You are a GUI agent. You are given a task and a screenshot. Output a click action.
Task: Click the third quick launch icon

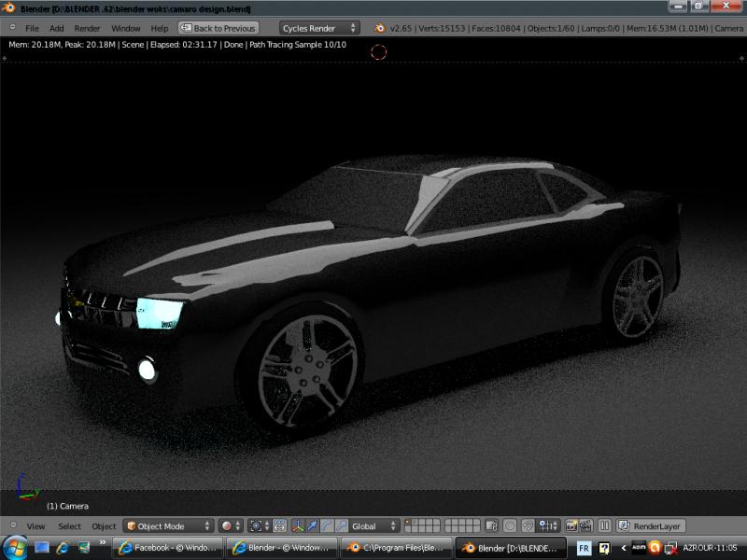point(84,548)
